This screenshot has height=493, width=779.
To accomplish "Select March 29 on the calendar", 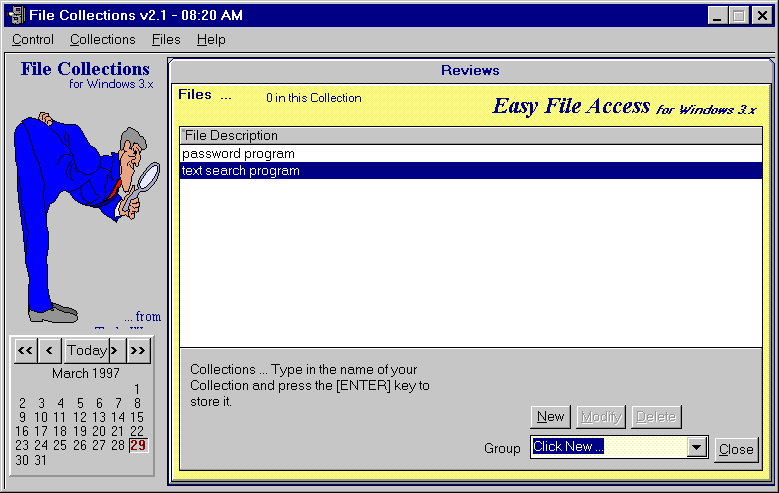I will 138,445.
